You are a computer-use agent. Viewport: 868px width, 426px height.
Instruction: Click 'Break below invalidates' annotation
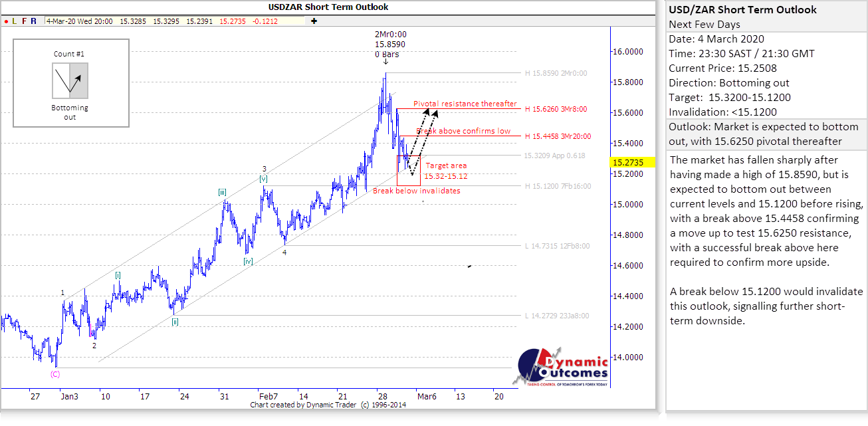[x=416, y=191]
